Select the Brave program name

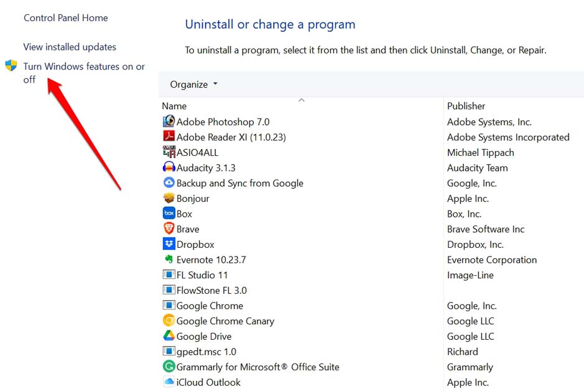pyautogui.click(x=188, y=229)
